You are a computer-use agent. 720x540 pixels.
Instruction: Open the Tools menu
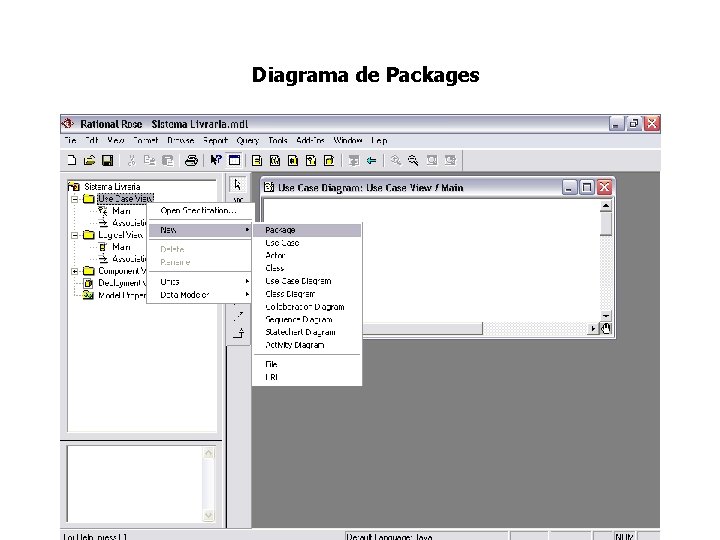278,141
